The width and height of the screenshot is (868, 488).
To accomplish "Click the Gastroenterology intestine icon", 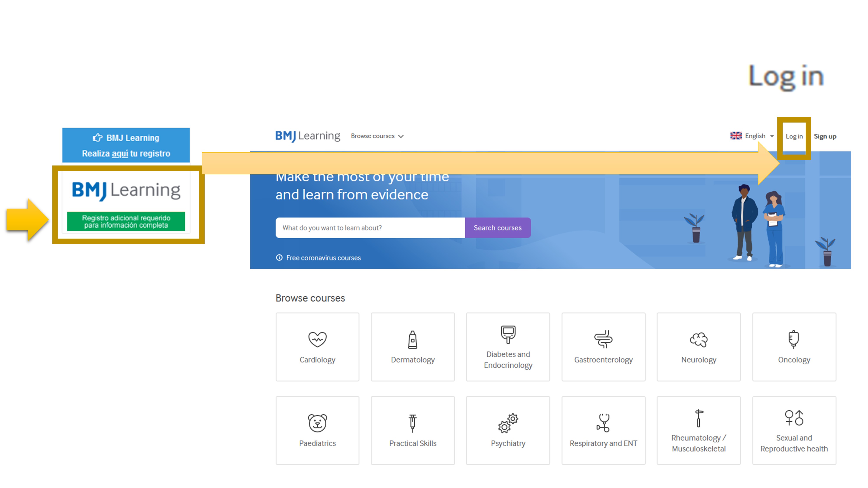I will point(603,339).
